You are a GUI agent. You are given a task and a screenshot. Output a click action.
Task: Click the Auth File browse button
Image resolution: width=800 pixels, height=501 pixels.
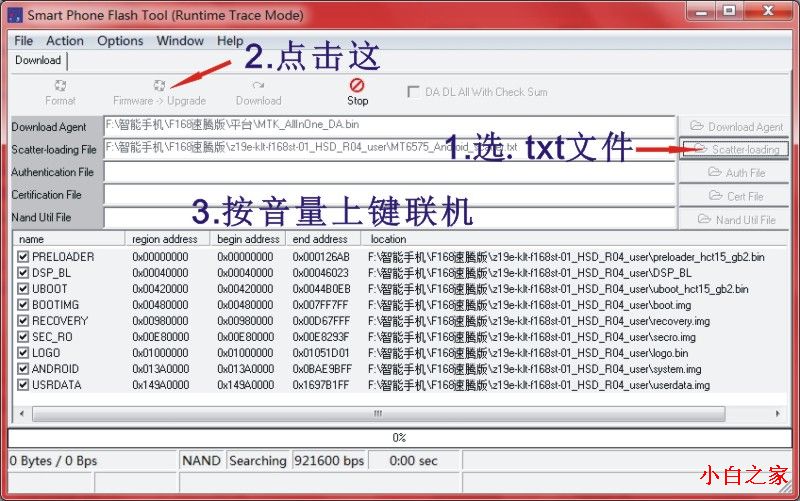click(734, 173)
